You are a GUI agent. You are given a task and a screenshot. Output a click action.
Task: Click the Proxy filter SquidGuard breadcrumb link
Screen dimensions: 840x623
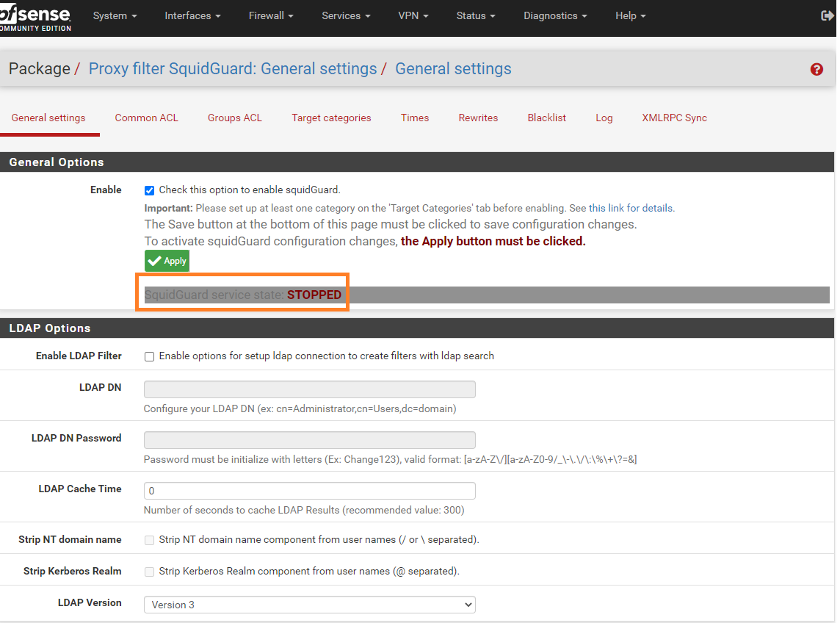tap(233, 68)
